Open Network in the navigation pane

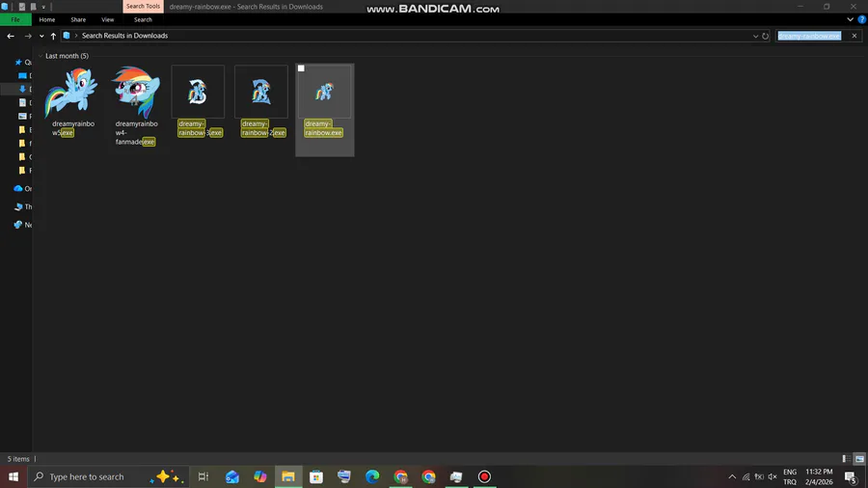tap(23, 225)
